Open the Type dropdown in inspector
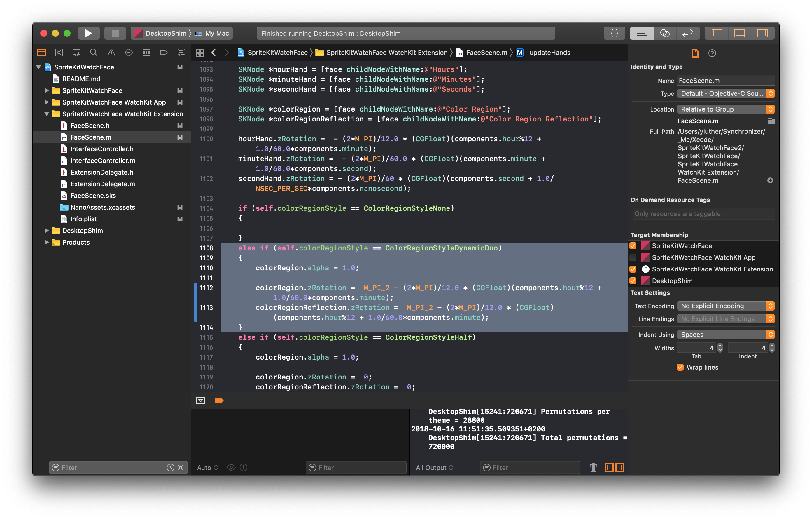The height and width of the screenshot is (519, 812). (726, 93)
